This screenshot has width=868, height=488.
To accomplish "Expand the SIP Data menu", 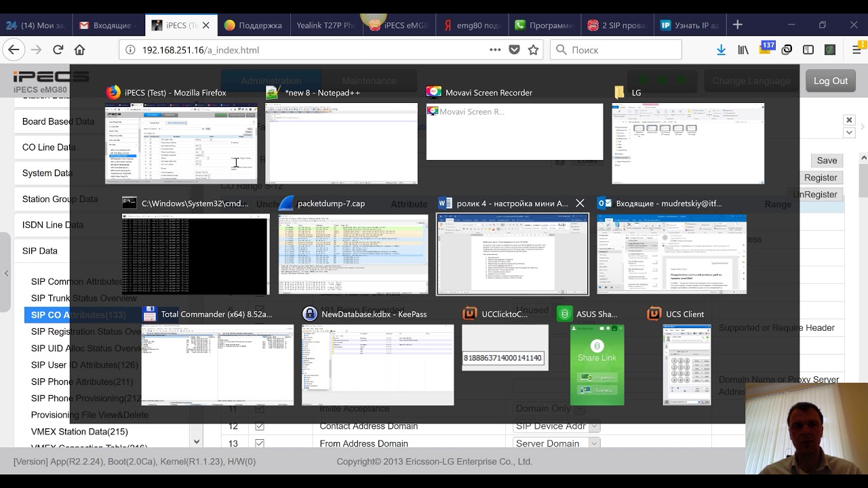I will pyautogui.click(x=40, y=251).
